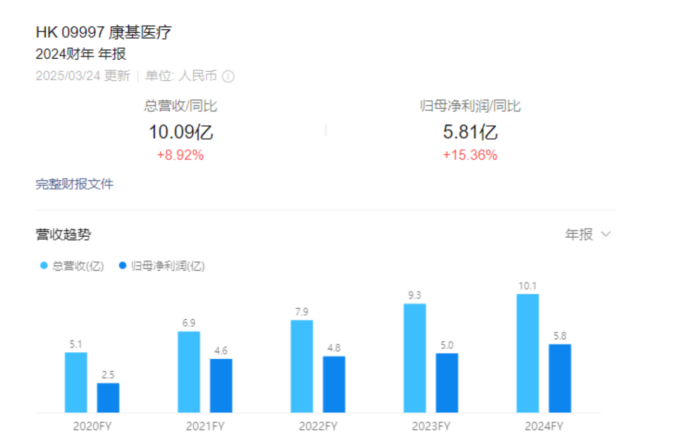692x445 pixels.
Task: Click the chevron arrow beside 年报
Action: [606, 234]
